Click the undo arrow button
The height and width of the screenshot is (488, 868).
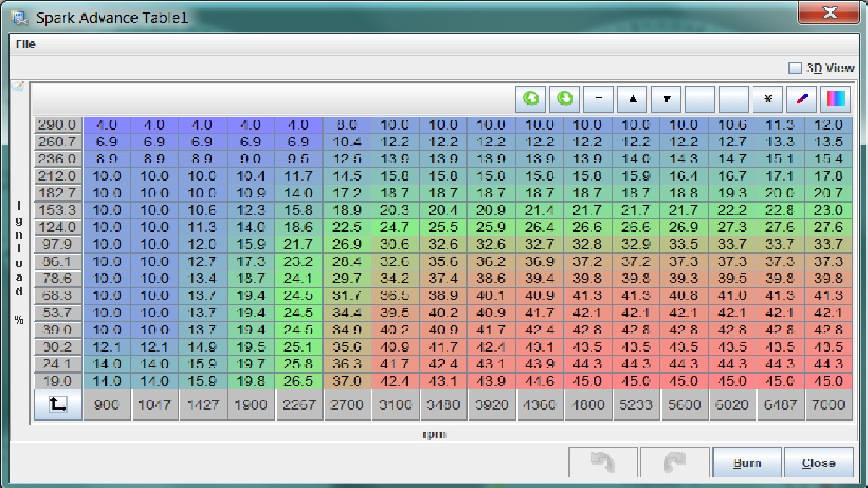(x=603, y=463)
